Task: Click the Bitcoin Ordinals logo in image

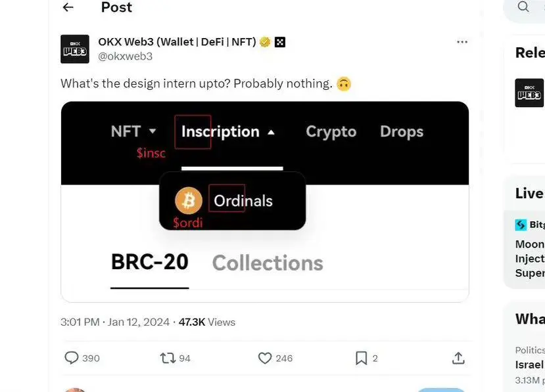Action: [189, 201]
